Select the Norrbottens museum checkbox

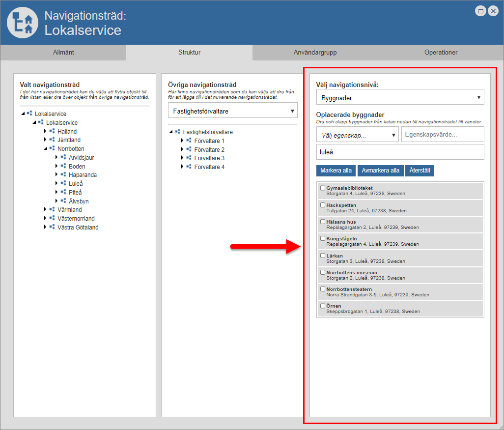[x=323, y=272]
